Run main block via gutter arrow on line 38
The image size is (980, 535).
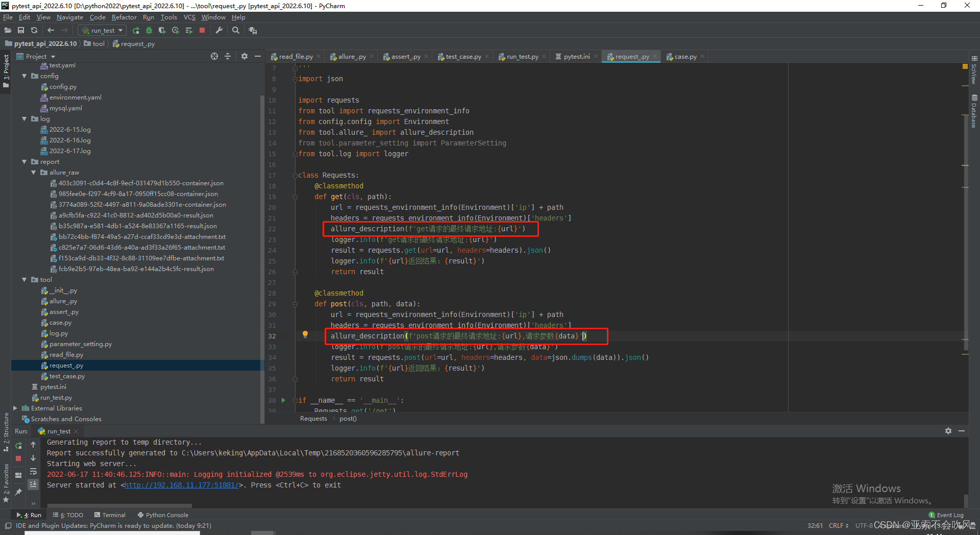(x=283, y=400)
